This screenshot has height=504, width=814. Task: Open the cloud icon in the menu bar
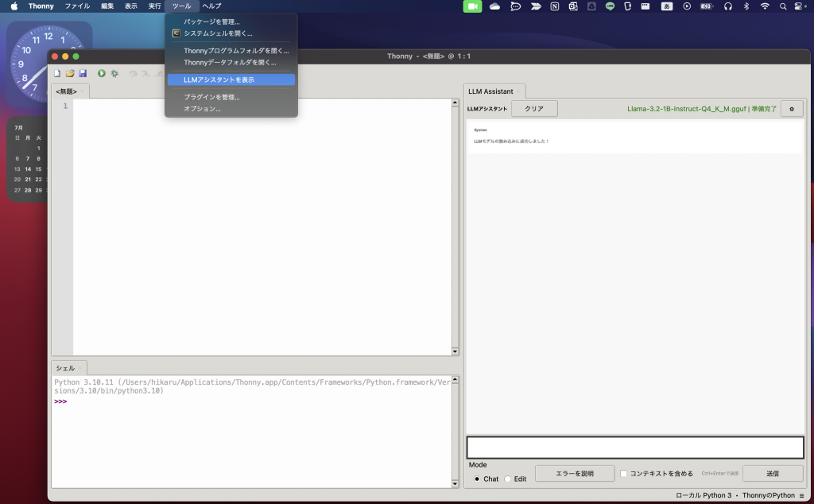[x=494, y=6]
